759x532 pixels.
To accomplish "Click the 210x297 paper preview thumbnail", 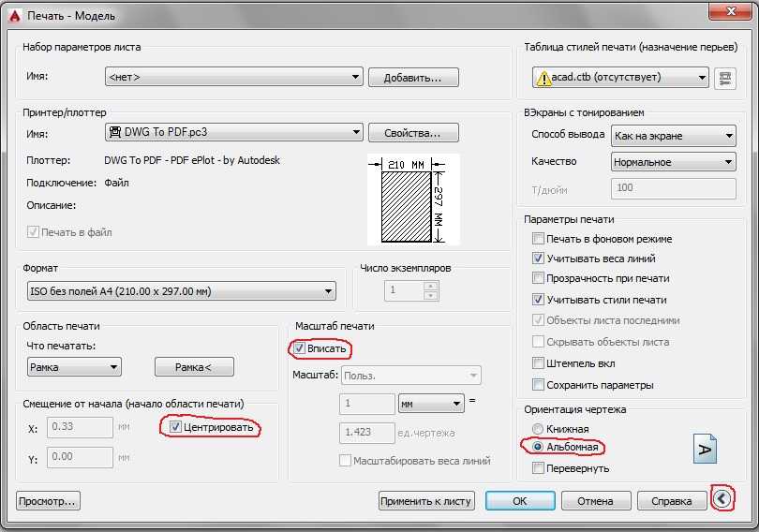I will pyautogui.click(x=412, y=199).
